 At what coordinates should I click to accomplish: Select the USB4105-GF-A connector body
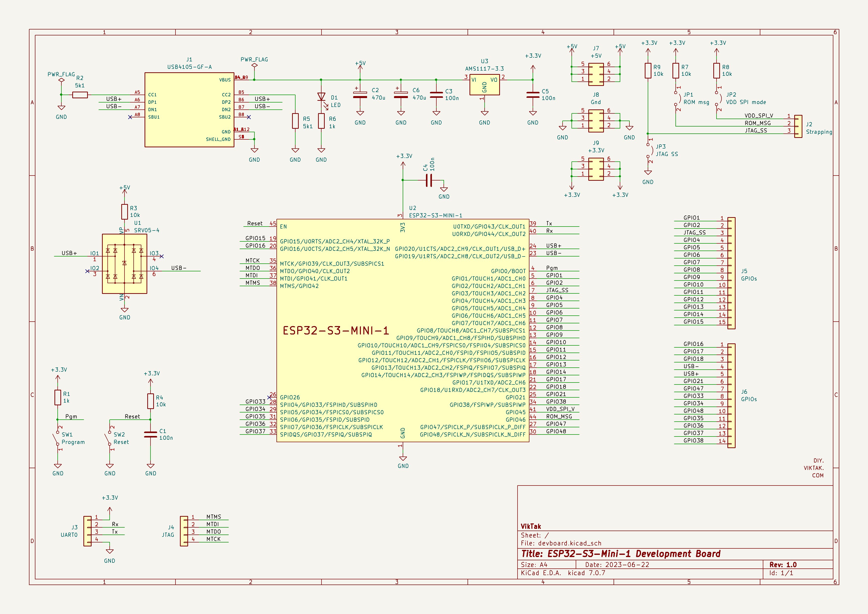coord(189,110)
